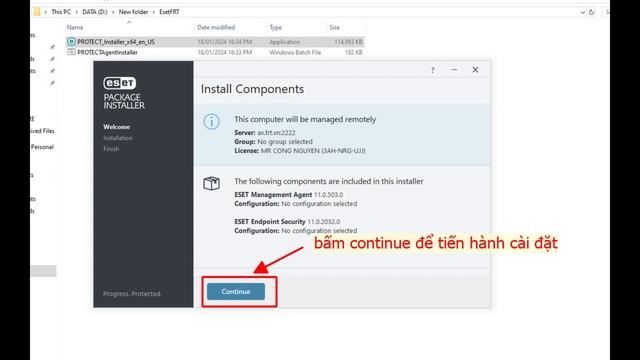This screenshot has width=640, height=360.
Task: Click the ESET Endpoint Security component label
Action: tap(270, 222)
